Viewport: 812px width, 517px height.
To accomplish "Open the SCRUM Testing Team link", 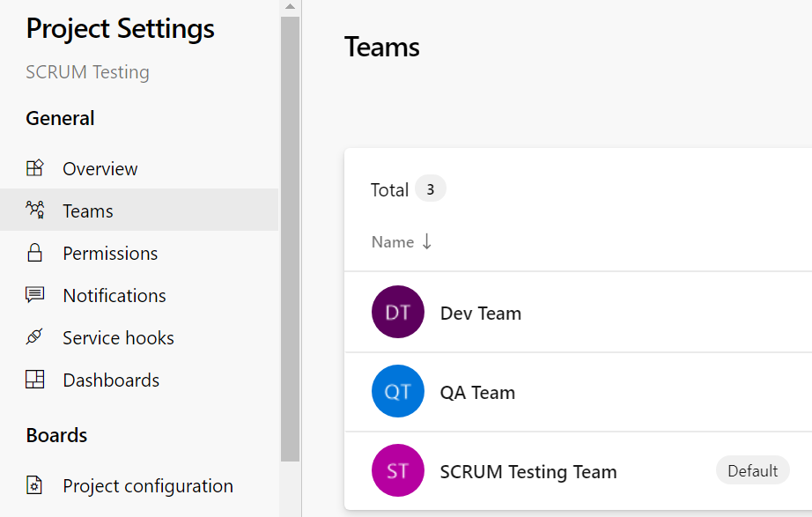I will click(x=528, y=472).
